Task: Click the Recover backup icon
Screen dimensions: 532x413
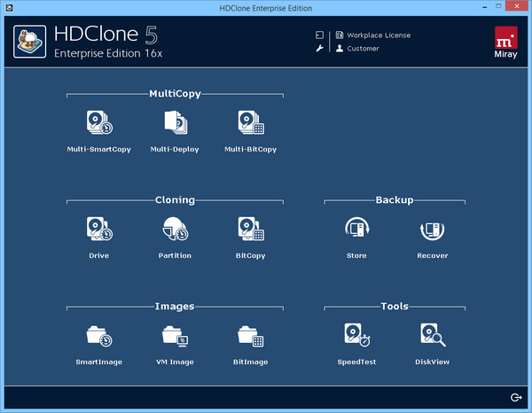Action: pos(433,230)
